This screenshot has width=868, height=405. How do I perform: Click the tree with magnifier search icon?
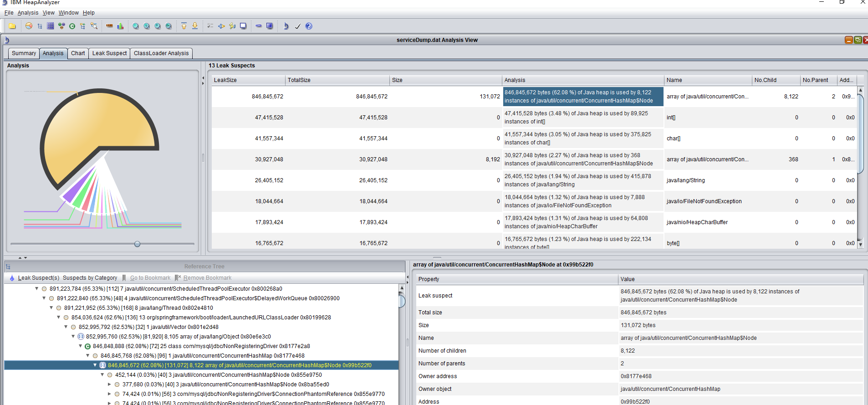click(94, 26)
